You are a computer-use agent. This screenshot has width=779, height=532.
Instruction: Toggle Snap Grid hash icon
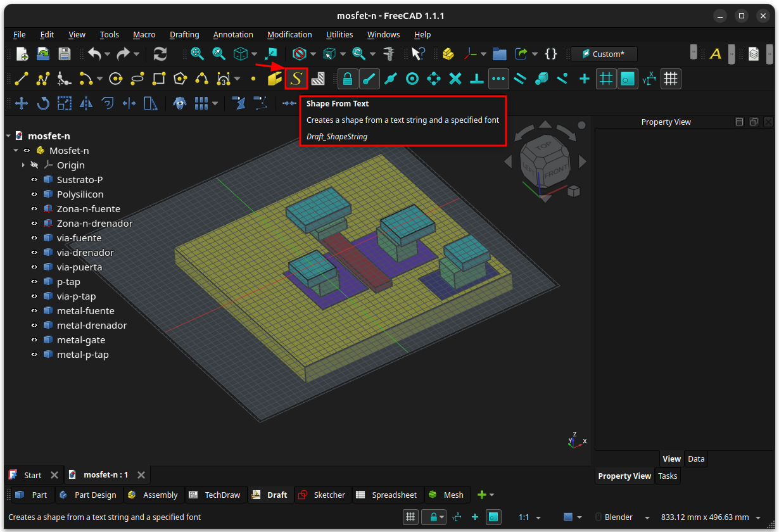(x=606, y=79)
